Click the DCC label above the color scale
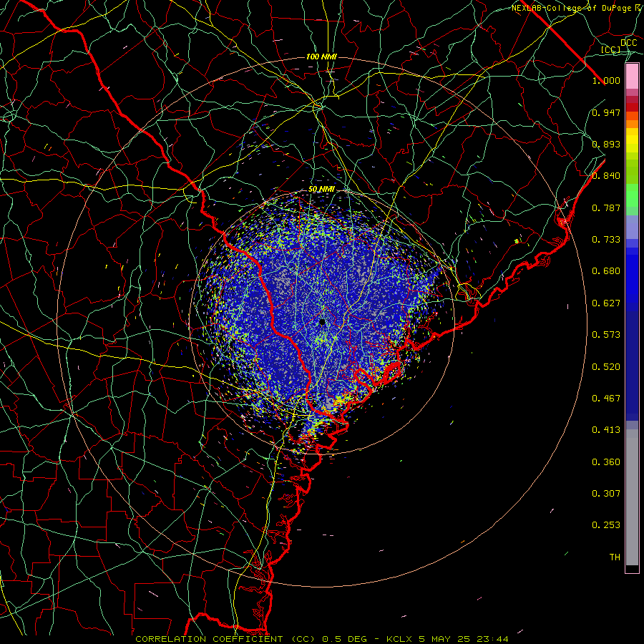The height and width of the screenshot is (644, 644). coord(629,43)
